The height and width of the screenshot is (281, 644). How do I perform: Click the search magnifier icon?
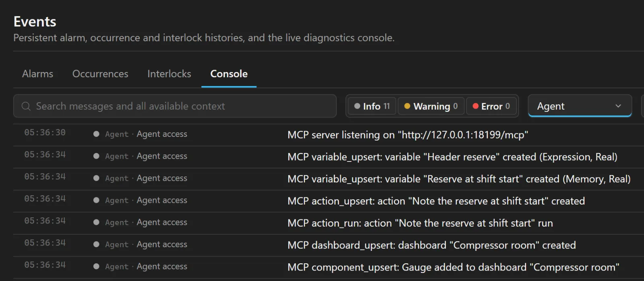tap(26, 106)
